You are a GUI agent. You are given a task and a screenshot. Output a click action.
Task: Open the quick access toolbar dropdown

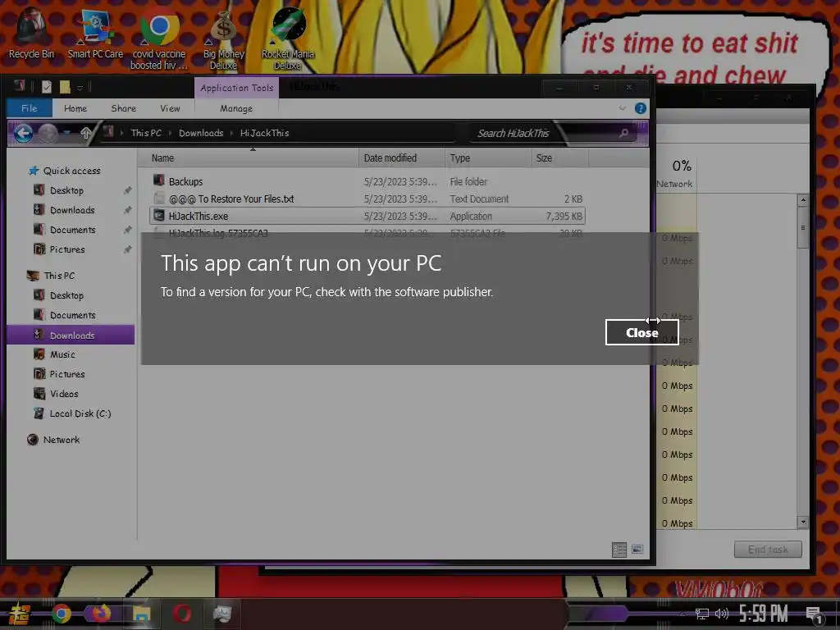point(80,87)
